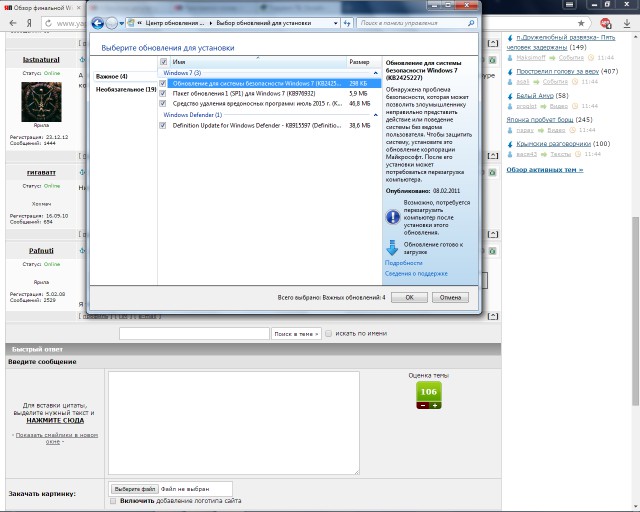
Task: Click green icon in гигаватт post header
Action: click(x=492, y=173)
